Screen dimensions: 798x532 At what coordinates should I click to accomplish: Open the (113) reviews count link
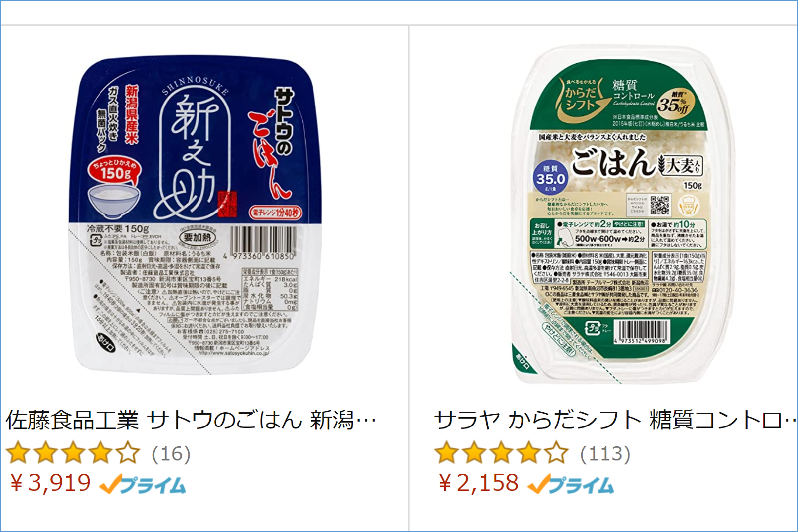click(x=605, y=454)
